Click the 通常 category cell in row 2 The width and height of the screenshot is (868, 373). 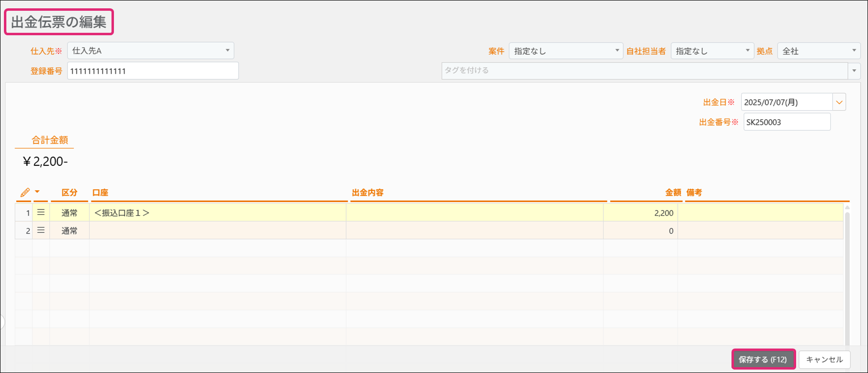point(69,231)
